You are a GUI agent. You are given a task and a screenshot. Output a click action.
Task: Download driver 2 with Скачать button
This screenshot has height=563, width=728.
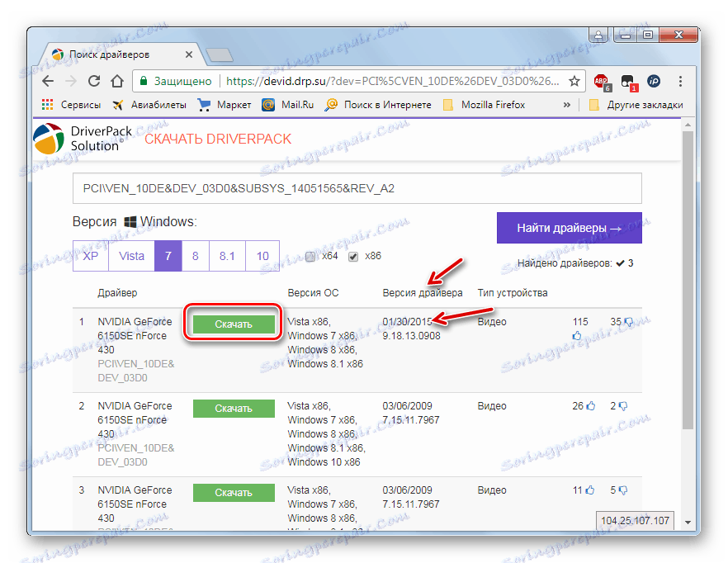[234, 409]
